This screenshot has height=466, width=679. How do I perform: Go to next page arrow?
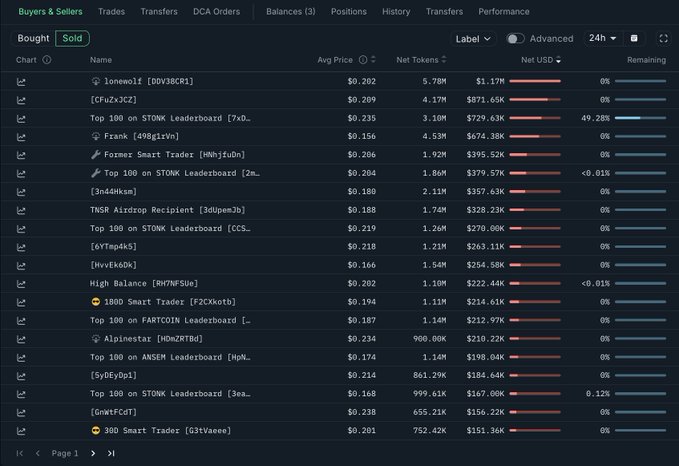point(93,453)
